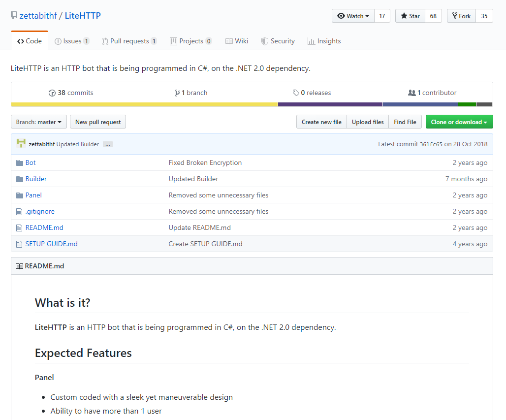Open the Projects tab
506x420 pixels.
190,41
